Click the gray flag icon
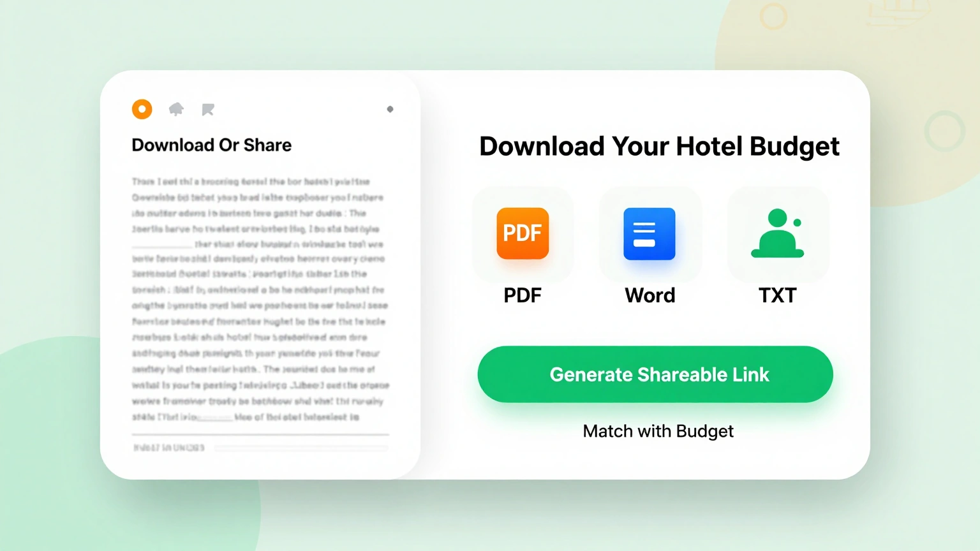The height and width of the screenshot is (551, 980). [208, 110]
